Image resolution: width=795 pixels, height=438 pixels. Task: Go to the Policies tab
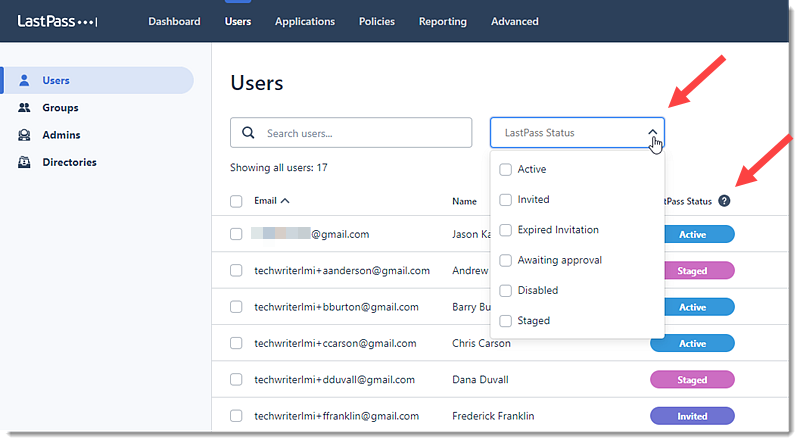point(377,21)
